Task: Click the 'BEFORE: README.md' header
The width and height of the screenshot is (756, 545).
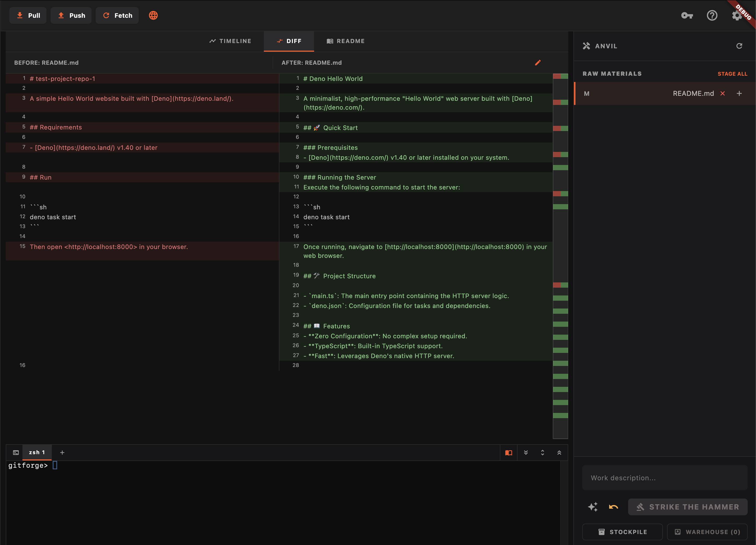Action: [46, 63]
